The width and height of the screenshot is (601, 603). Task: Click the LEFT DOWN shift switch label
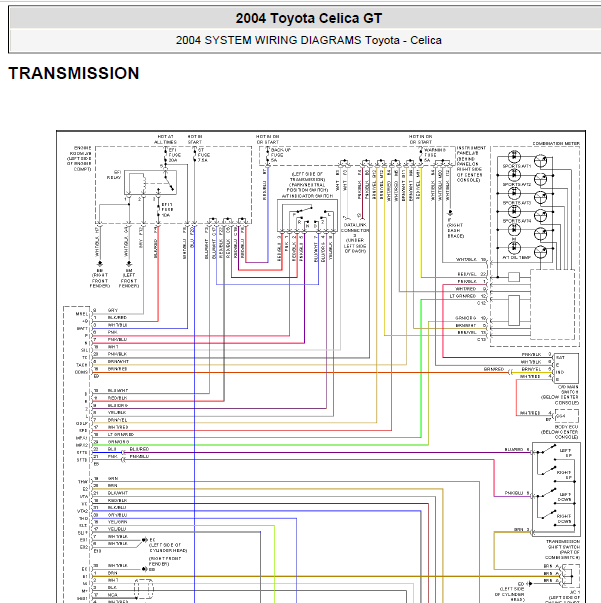(x=565, y=497)
